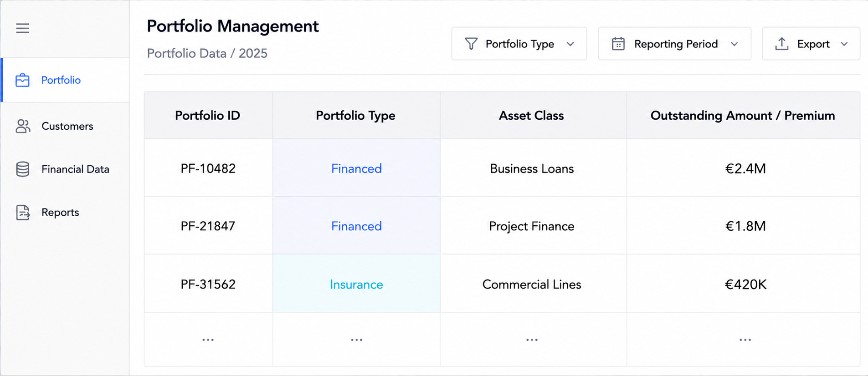Click Financed link for PF-21847
This screenshot has height=376, width=868.
[x=356, y=226]
